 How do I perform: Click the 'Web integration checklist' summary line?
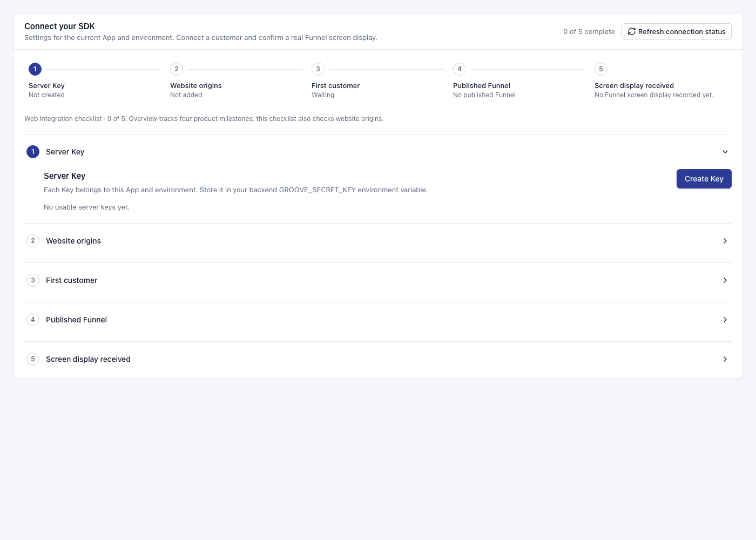pyautogui.click(x=204, y=119)
